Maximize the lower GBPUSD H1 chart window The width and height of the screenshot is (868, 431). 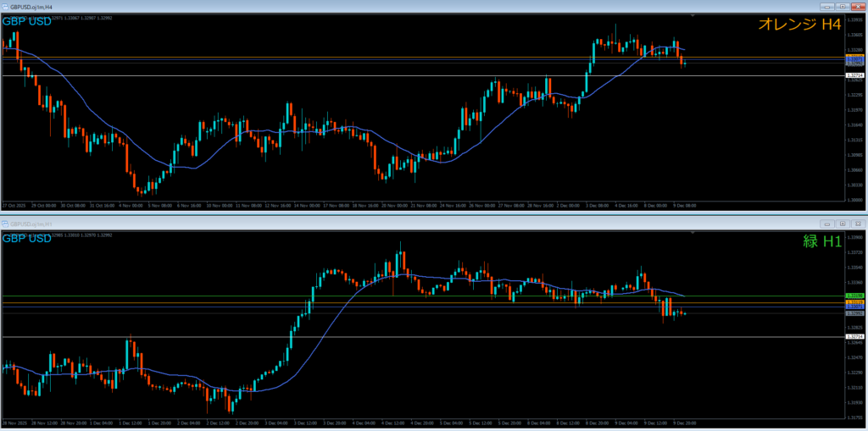click(x=843, y=224)
